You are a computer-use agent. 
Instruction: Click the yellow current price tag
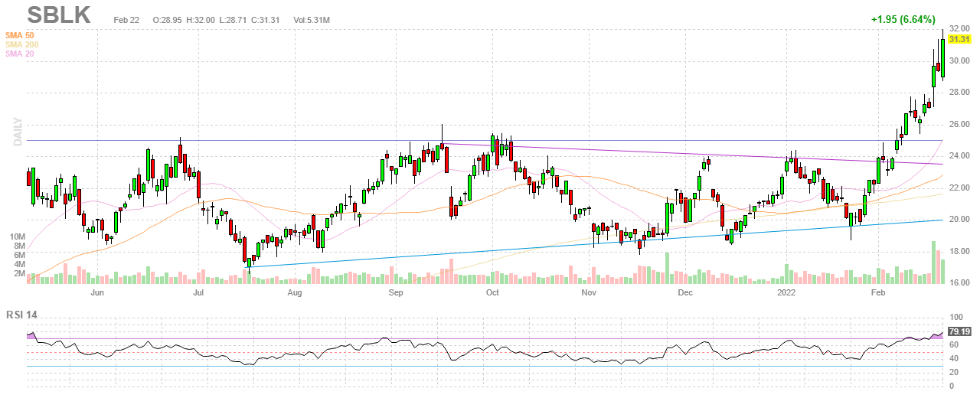(960, 39)
